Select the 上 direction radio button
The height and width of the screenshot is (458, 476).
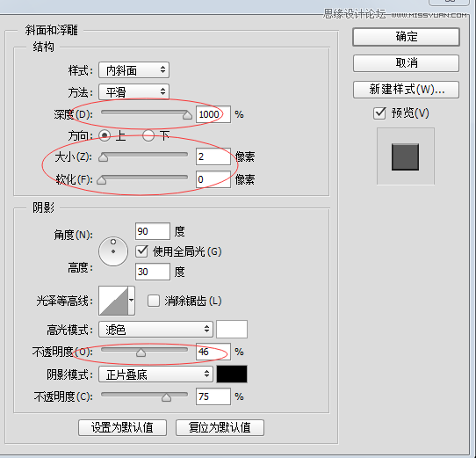(105, 135)
